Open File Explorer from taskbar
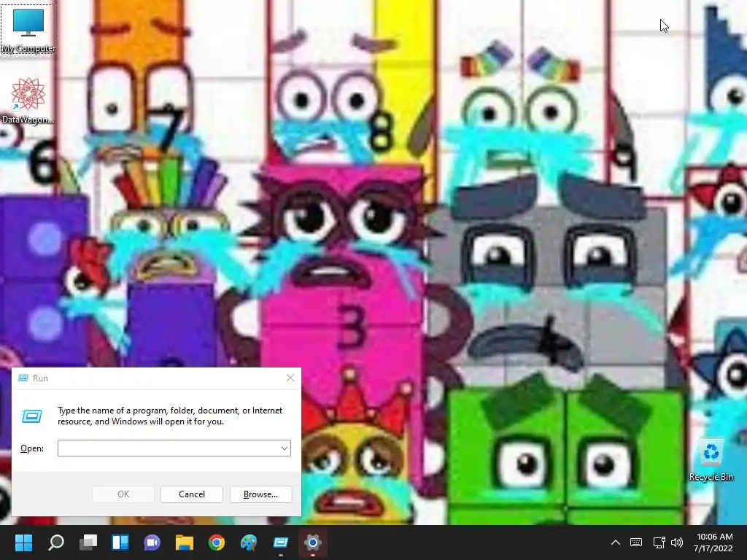 pos(185,542)
